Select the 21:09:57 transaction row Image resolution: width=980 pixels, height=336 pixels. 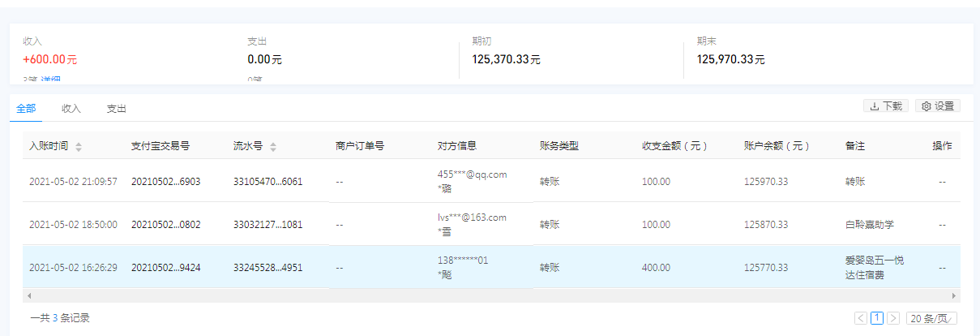tap(73, 181)
